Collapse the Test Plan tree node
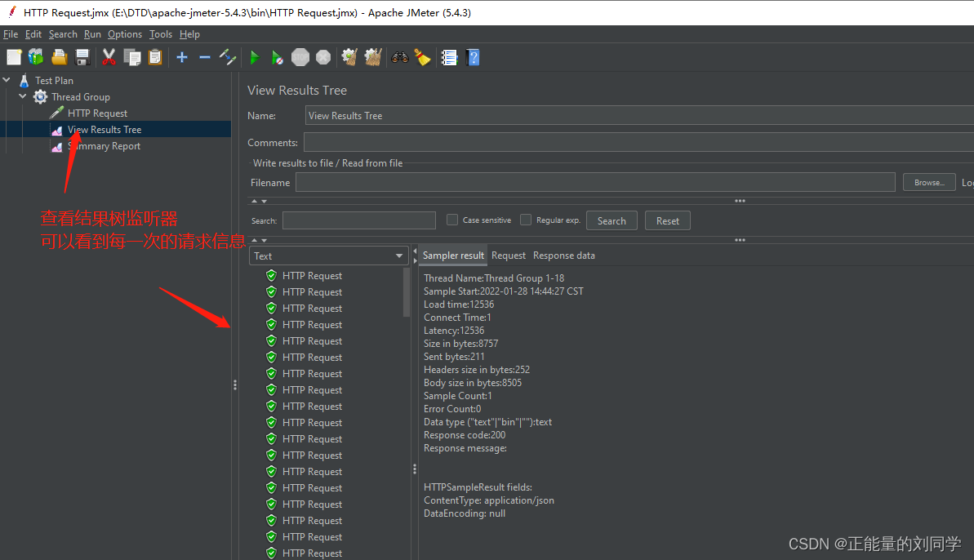Viewport: 974px width, 560px height. click(7, 79)
